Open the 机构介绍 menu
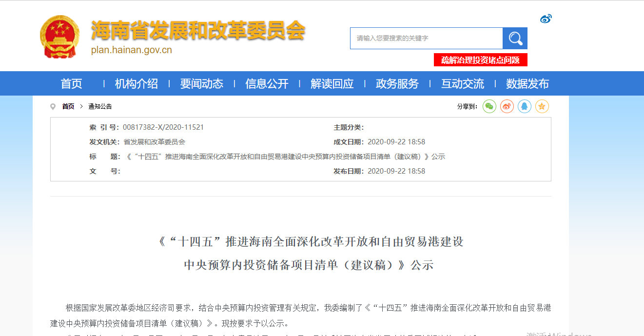The height and width of the screenshot is (336, 644). (x=137, y=84)
